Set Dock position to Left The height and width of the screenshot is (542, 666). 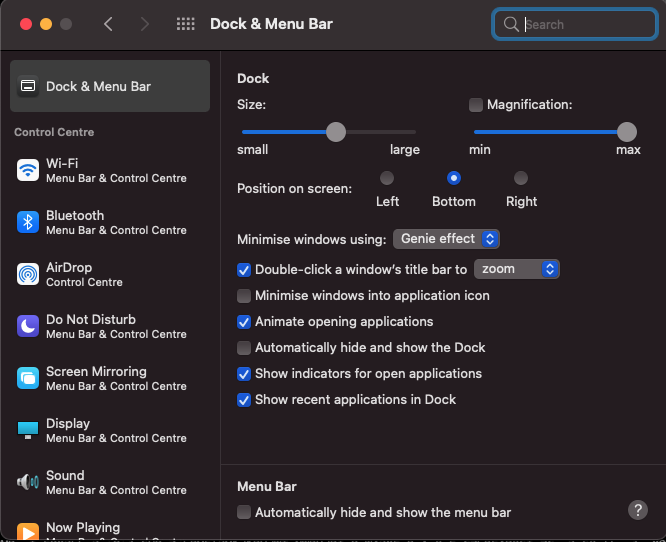point(386,178)
